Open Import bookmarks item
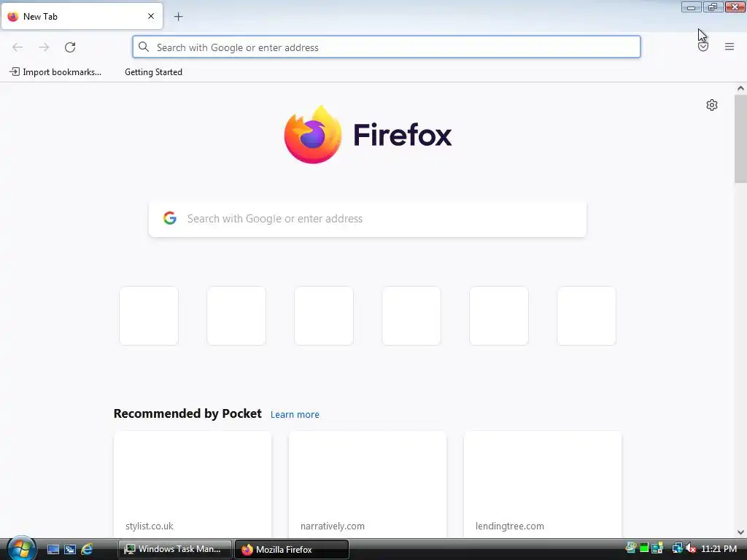 [x=55, y=72]
